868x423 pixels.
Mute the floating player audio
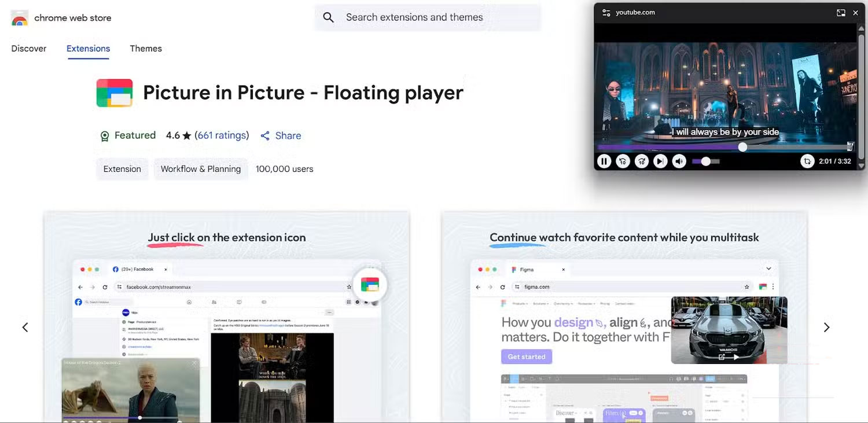coord(679,161)
